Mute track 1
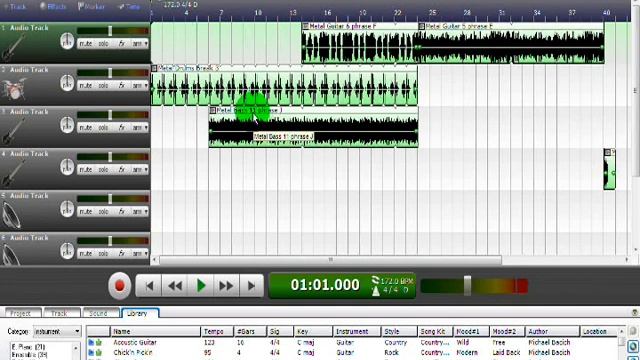 (86, 43)
